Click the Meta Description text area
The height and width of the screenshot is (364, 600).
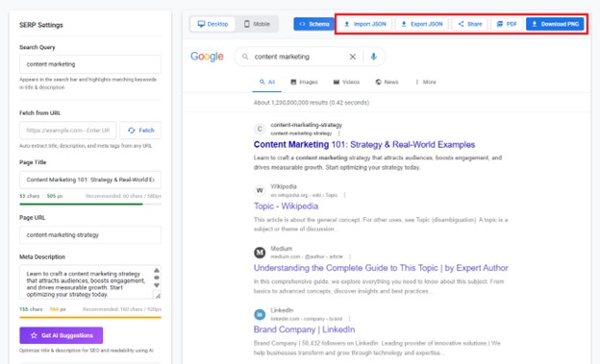tap(90, 282)
